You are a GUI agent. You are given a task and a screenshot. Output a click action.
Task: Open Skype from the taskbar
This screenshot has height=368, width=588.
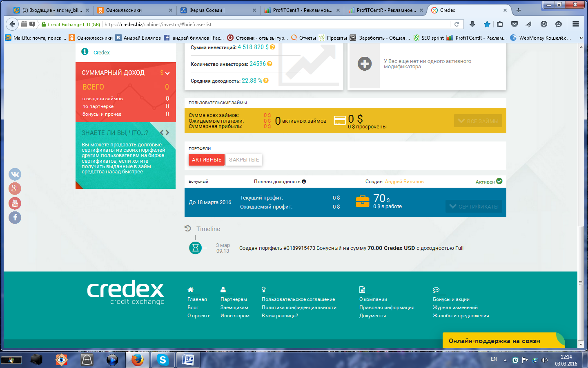tap(163, 360)
